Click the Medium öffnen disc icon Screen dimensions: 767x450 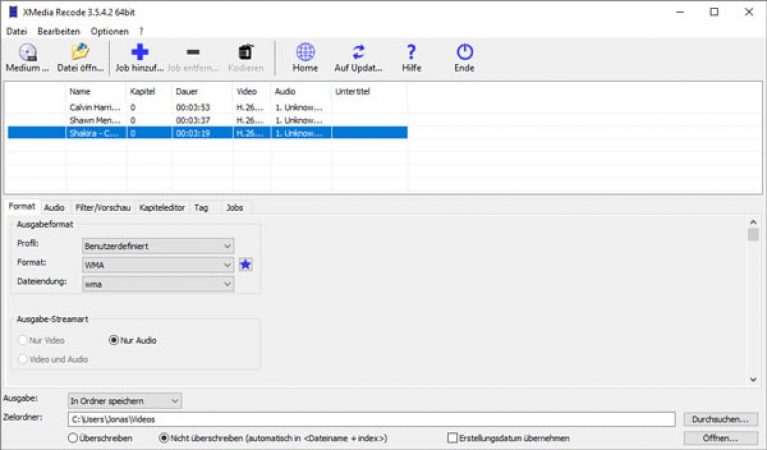(x=27, y=52)
